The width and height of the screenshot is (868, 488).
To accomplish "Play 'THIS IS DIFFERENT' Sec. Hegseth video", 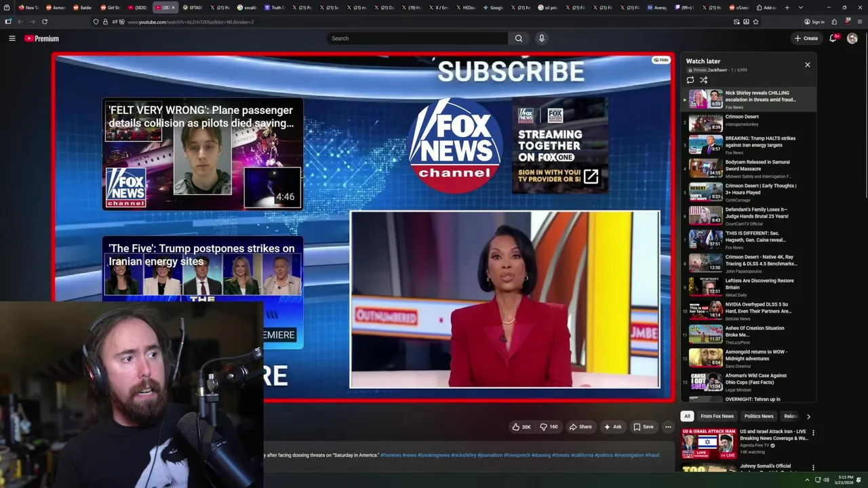I will pyautogui.click(x=749, y=240).
